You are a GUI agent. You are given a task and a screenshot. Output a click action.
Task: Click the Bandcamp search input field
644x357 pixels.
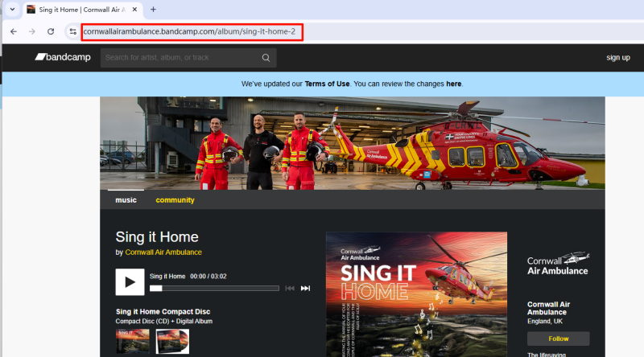(181, 58)
